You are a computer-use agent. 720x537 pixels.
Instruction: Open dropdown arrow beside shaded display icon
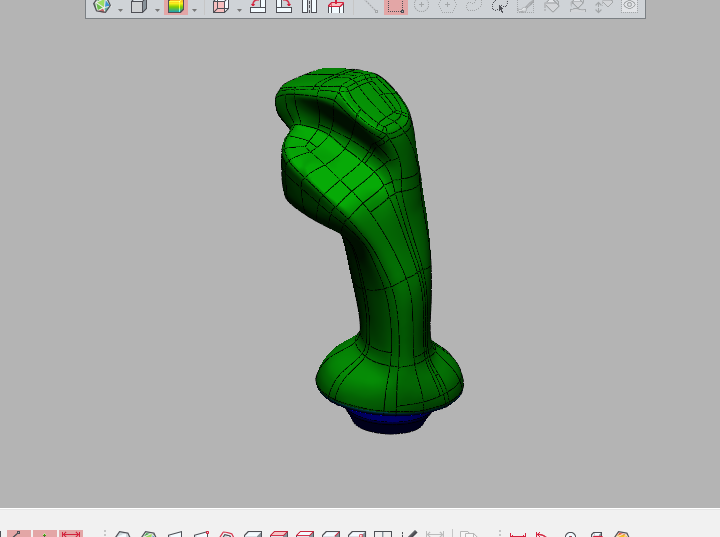click(194, 9)
